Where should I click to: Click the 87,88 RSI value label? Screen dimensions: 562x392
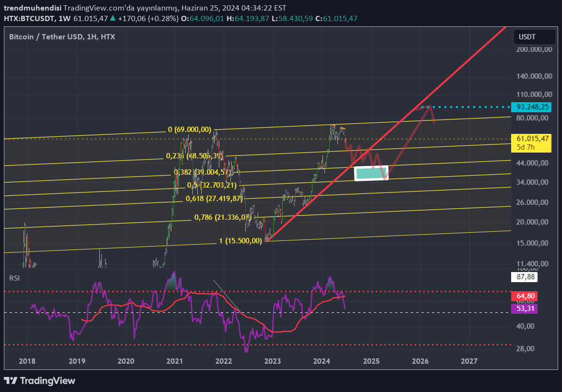(x=525, y=277)
